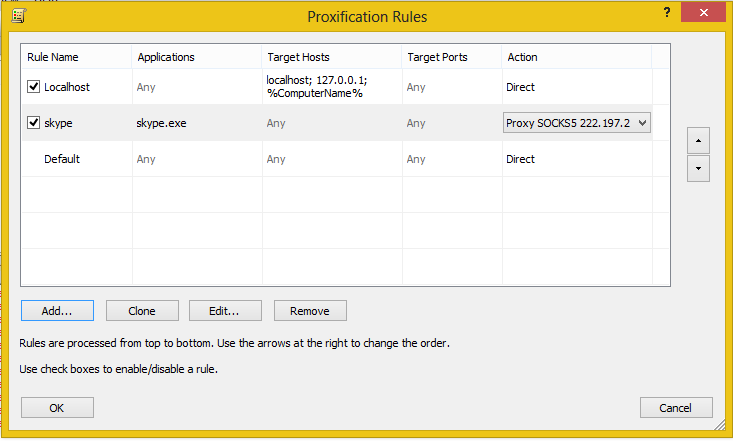Viewport: 734px width, 444px height.
Task: Open Edit... for the selected rule
Action: coord(226,311)
